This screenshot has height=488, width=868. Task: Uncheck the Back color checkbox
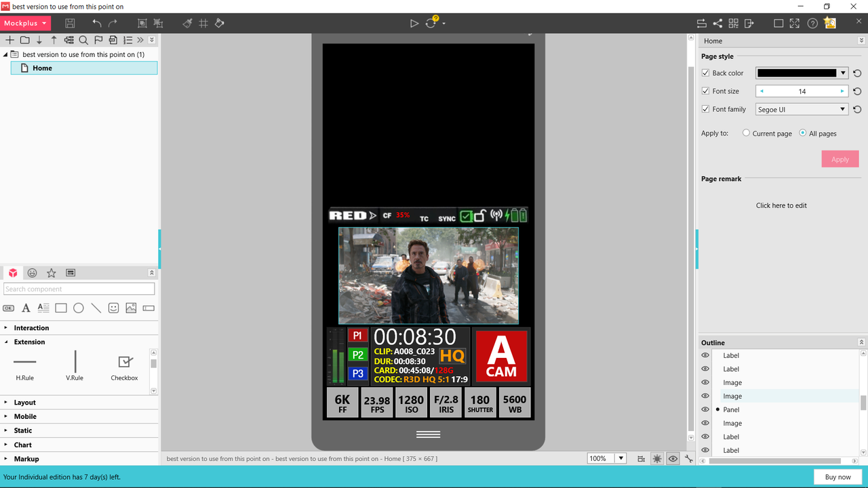tap(705, 73)
